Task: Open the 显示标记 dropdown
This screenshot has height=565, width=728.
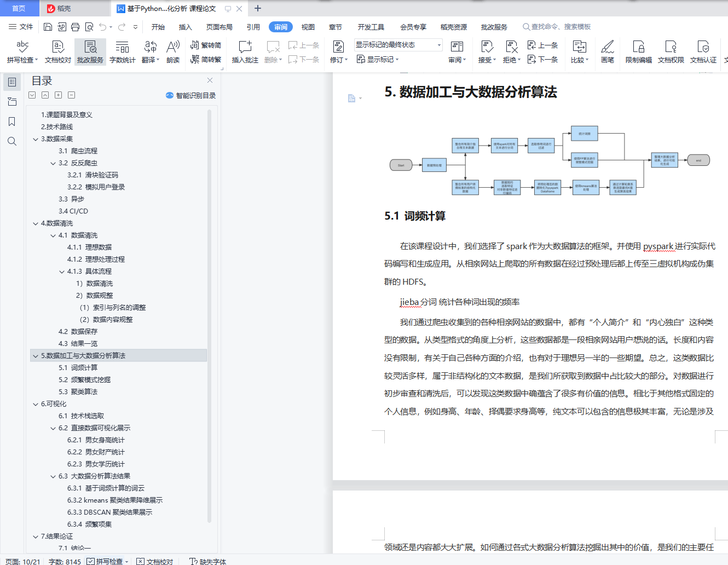Action: point(378,59)
